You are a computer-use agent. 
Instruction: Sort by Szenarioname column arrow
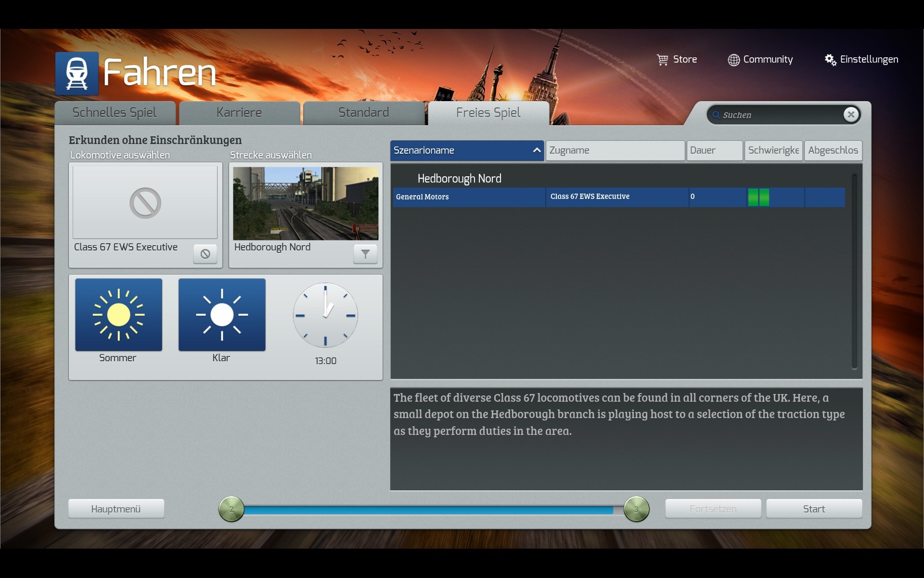pyautogui.click(x=537, y=150)
